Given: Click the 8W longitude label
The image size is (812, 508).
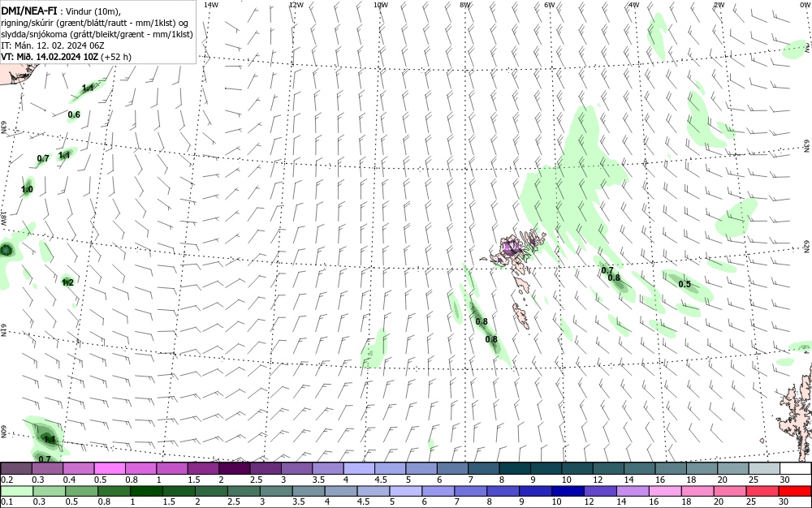Looking at the screenshot, I should 465,5.
